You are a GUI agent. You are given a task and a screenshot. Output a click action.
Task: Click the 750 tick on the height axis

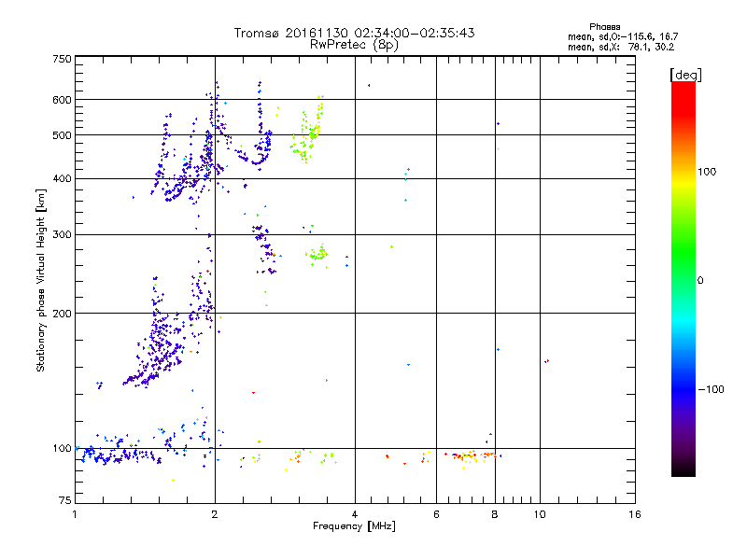[62, 59]
